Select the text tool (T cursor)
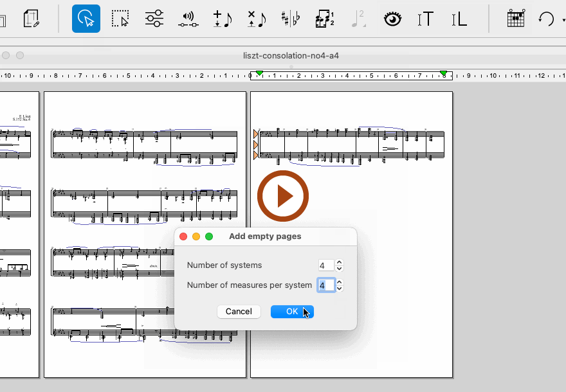The height and width of the screenshot is (392, 566). 425,19
